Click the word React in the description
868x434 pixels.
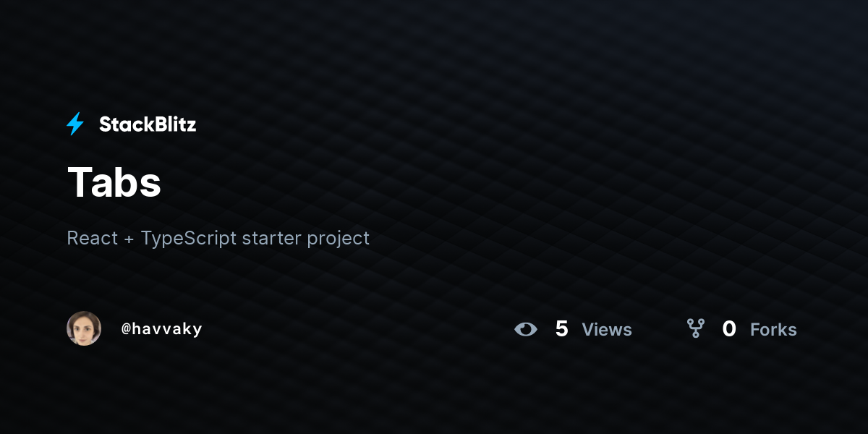[x=92, y=238]
